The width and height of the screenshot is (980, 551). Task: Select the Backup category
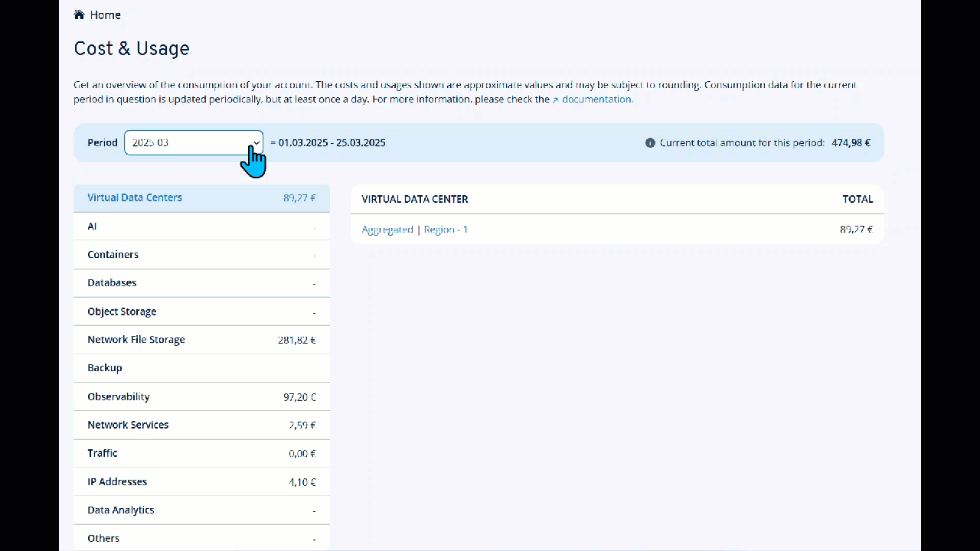[x=105, y=367]
